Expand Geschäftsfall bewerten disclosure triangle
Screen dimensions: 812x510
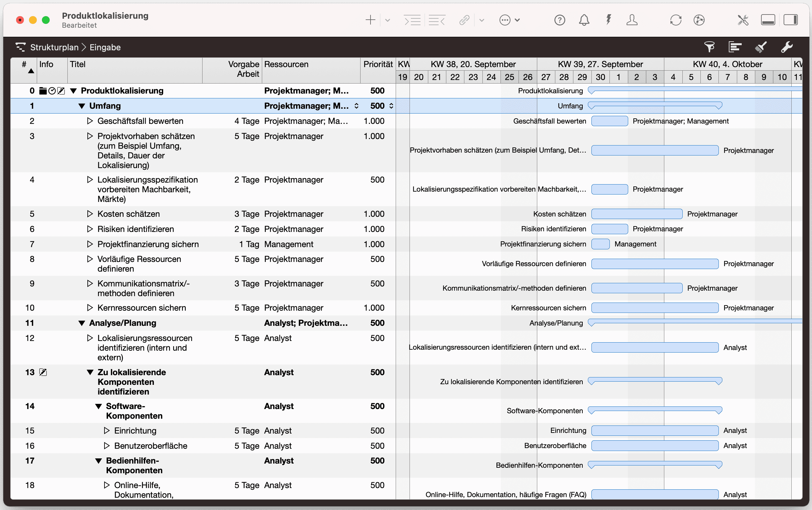[90, 121]
